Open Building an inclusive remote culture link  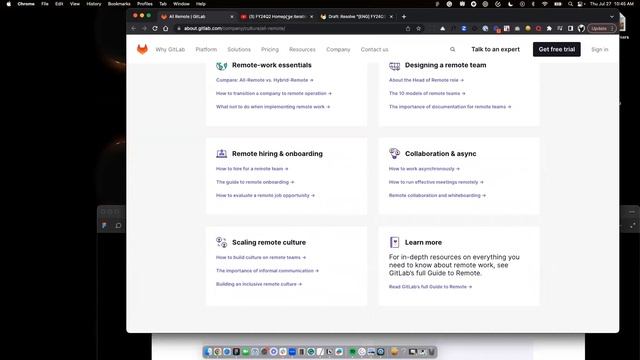(x=259, y=284)
